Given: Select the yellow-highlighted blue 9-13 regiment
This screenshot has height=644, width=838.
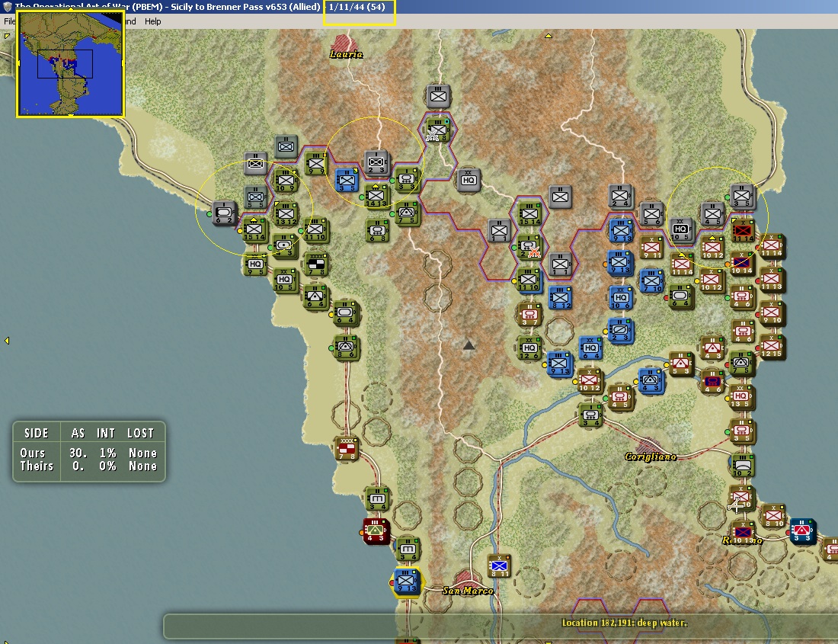Looking at the screenshot, I should (407, 581).
